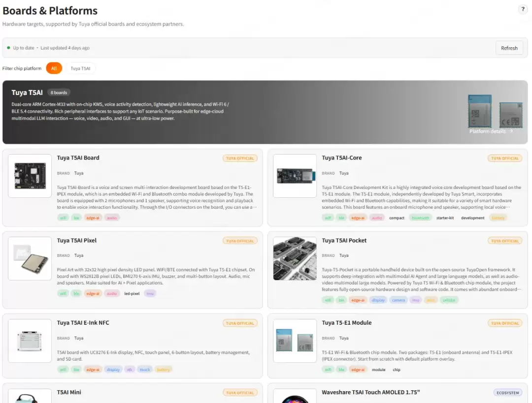The width and height of the screenshot is (532, 403).
Task: Select the All chip platform filter
Action: tap(54, 68)
